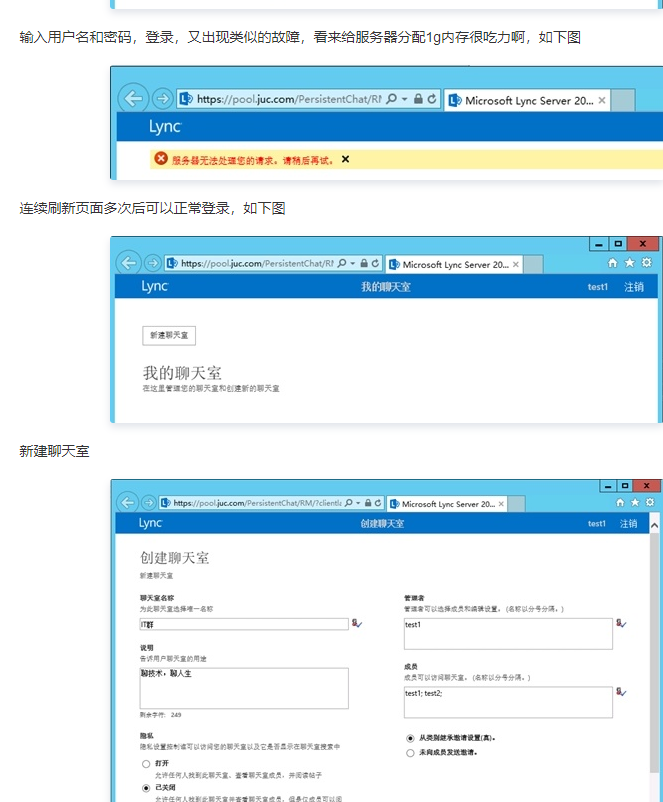Screen dimensions: 663x802
Task: Click 注销 in 创建聊天室 window
Action: tap(629, 524)
